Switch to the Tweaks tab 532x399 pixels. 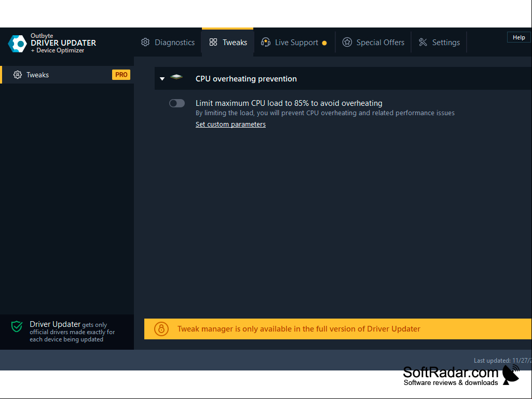point(228,42)
